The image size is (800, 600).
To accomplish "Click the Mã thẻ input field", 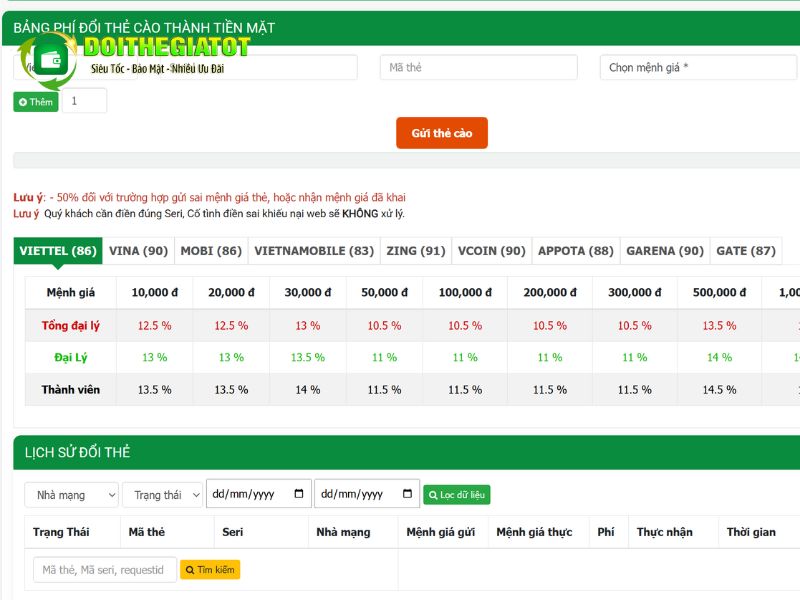I will coord(479,67).
